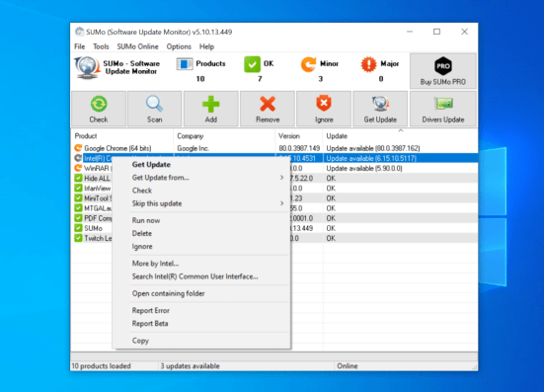Open the Options menu
Viewport: 544px width, 392px height.
click(179, 46)
